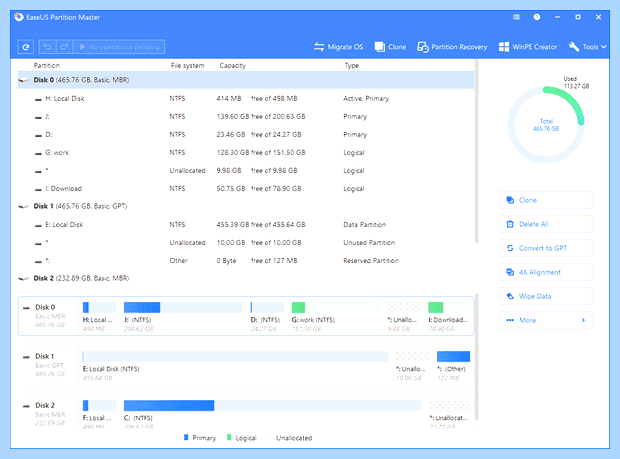Click 4K Alignment
Viewport: 620px width, 459px height.
[x=546, y=272]
